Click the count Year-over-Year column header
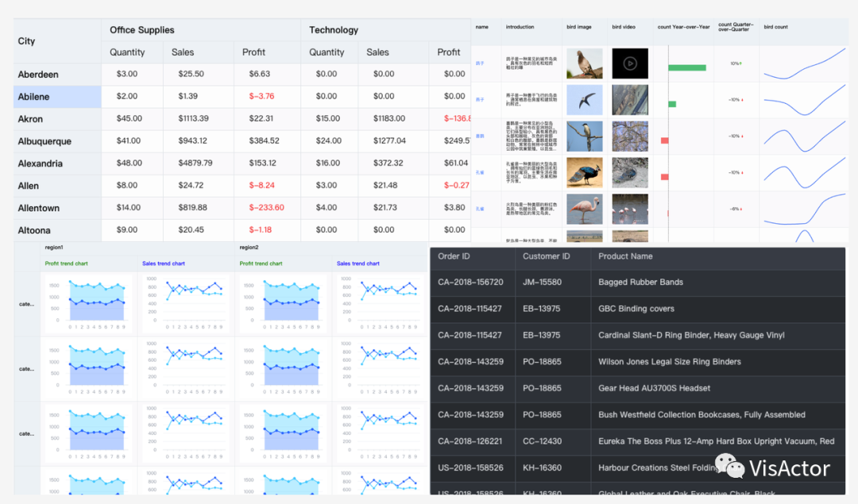 pyautogui.click(x=683, y=27)
